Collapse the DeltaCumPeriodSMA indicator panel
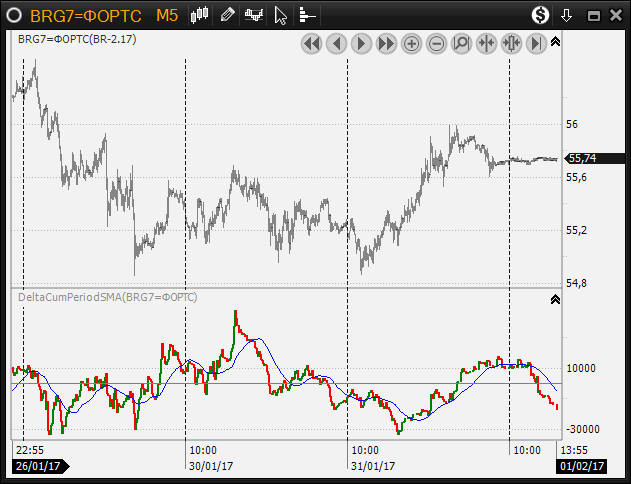631x484 pixels. click(556, 299)
